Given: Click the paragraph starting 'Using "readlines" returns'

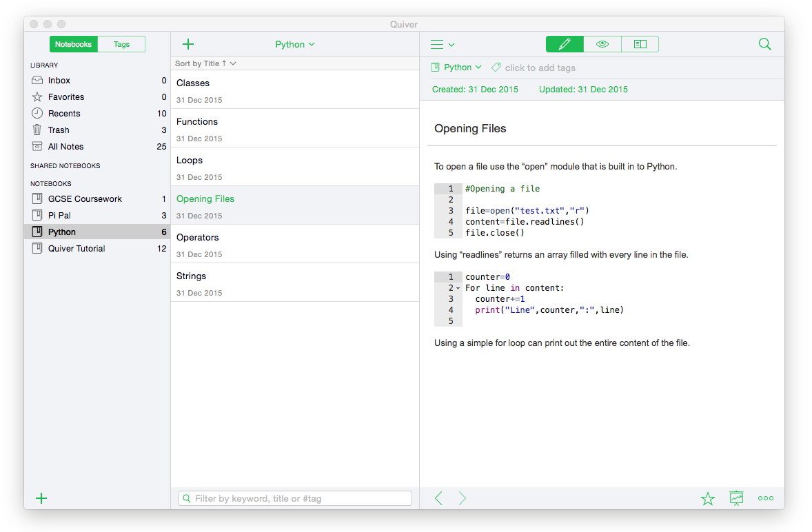Looking at the screenshot, I should pos(561,254).
